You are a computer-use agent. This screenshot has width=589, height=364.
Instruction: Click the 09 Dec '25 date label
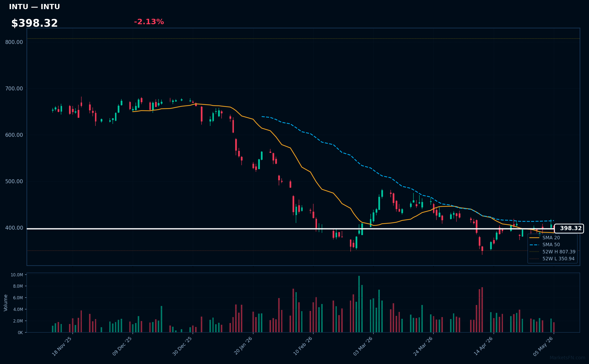(122, 346)
